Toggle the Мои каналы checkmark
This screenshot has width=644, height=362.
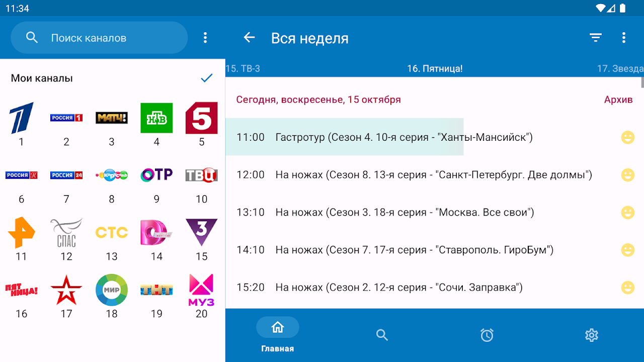pyautogui.click(x=207, y=78)
